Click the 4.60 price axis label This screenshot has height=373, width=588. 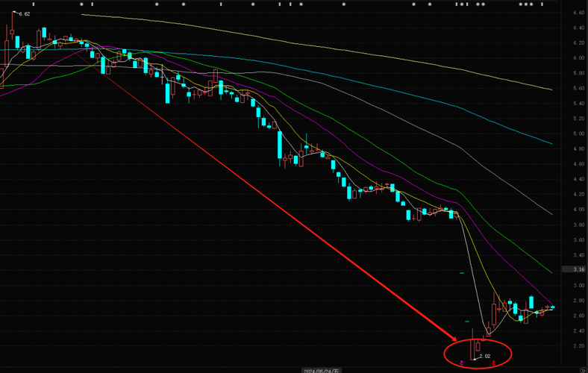(x=579, y=164)
